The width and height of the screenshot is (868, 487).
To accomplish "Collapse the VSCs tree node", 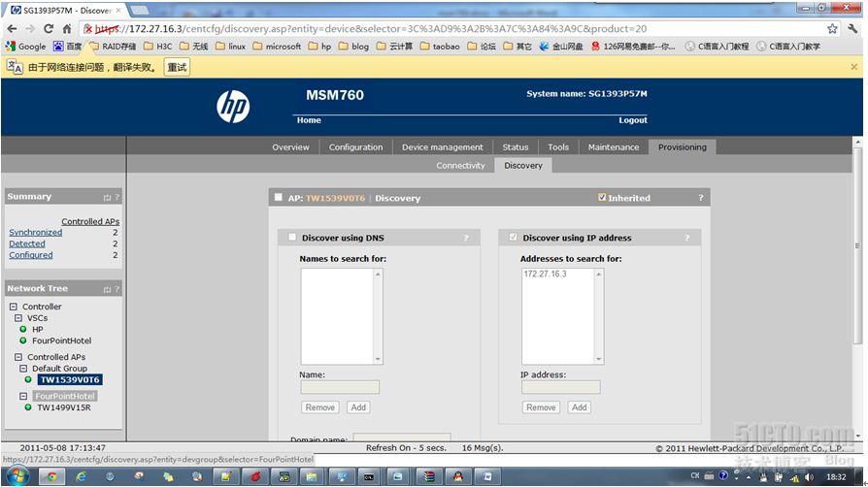I will 18,317.
